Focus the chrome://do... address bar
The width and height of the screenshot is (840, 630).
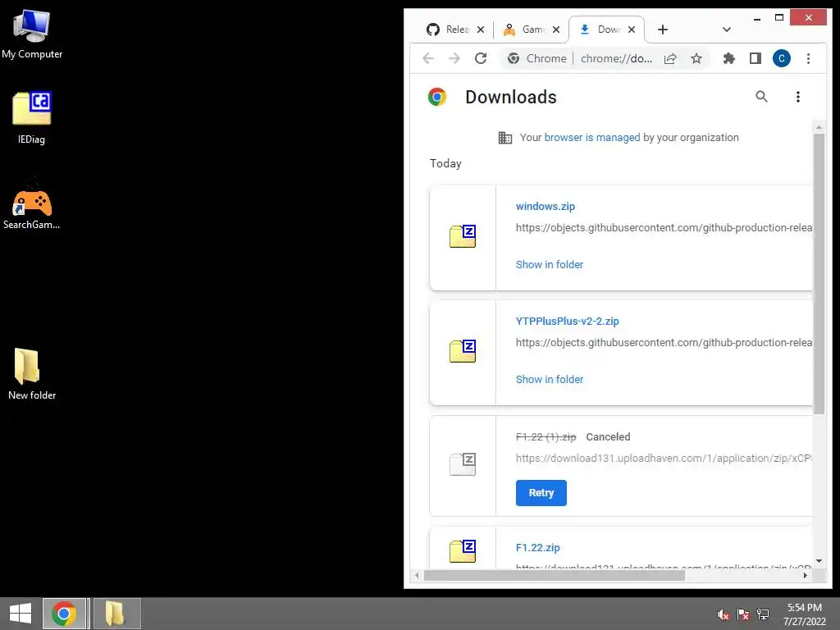click(x=616, y=58)
